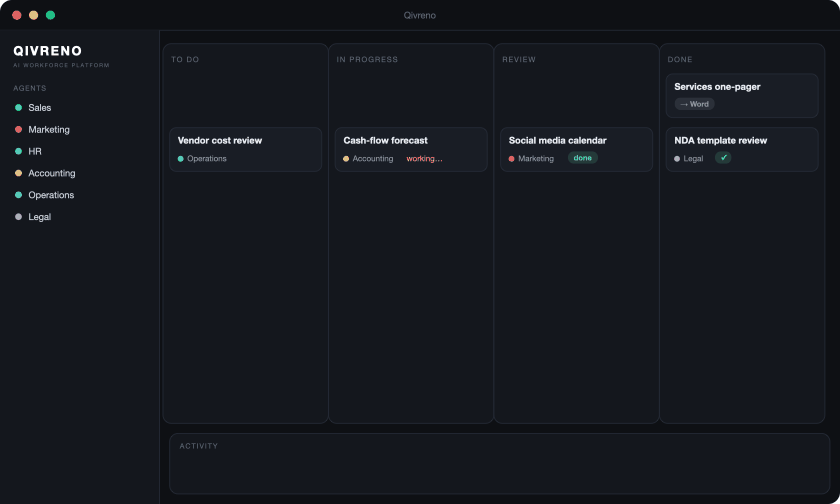Click the Qivreno window title
This screenshot has height=504, width=840.
click(419, 16)
